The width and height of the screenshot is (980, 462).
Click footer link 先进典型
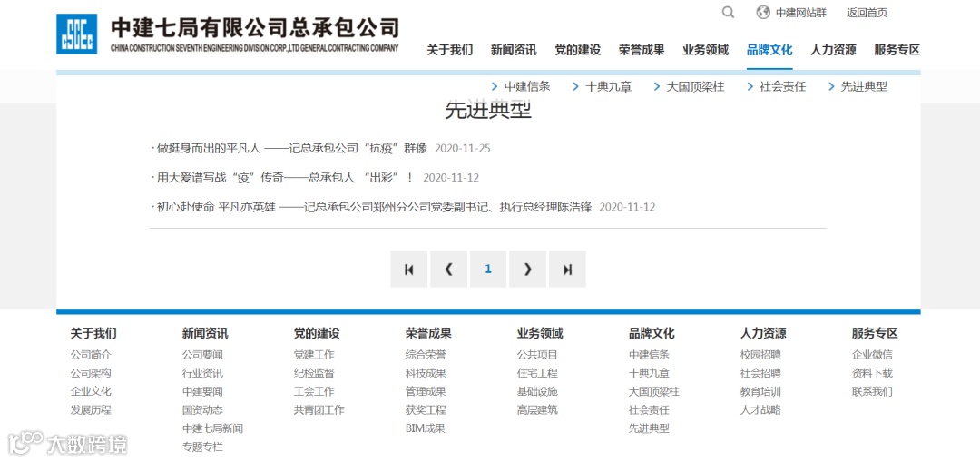pos(650,428)
